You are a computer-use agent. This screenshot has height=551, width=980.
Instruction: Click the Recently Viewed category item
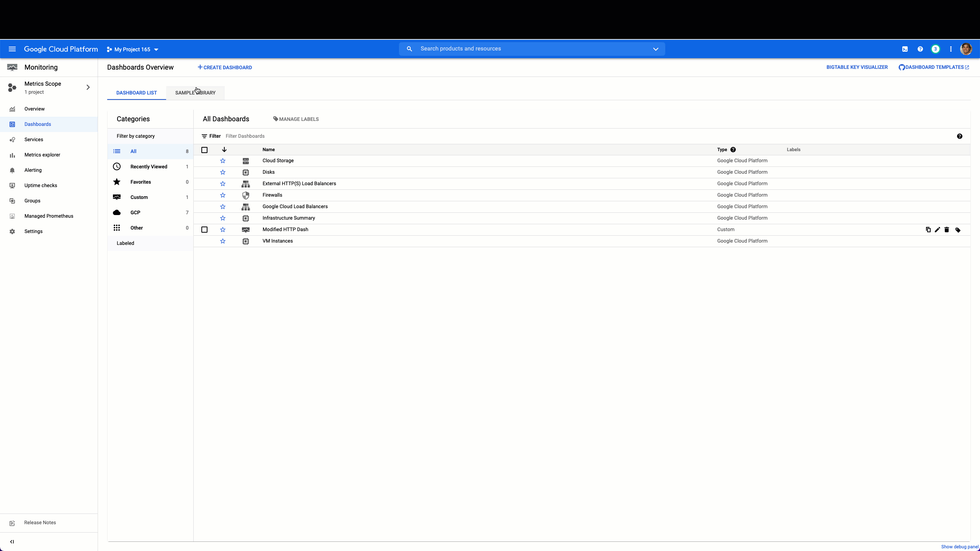(148, 166)
